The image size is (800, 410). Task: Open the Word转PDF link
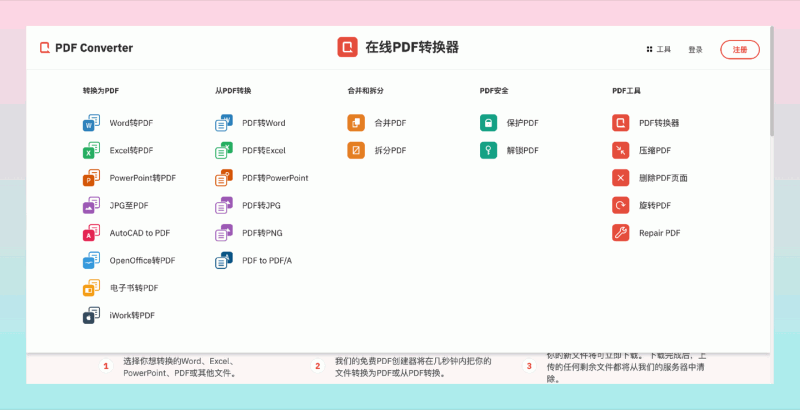(131, 123)
